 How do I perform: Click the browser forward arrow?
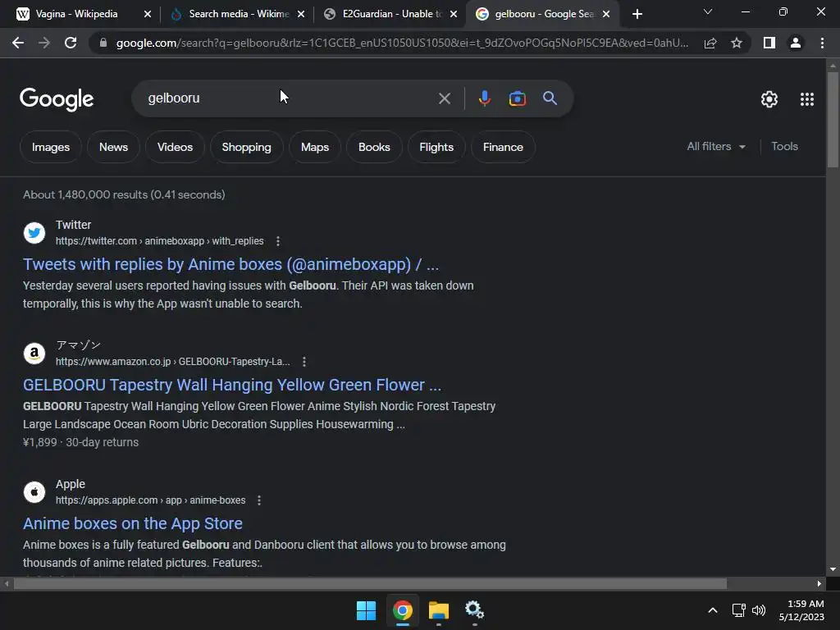pyautogui.click(x=44, y=43)
